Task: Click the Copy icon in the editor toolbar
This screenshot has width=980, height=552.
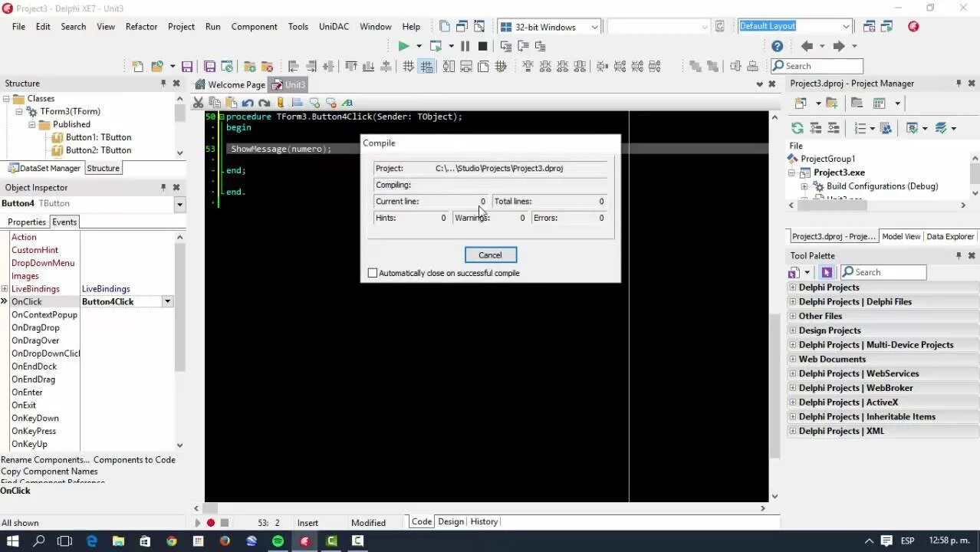Action: point(215,103)
